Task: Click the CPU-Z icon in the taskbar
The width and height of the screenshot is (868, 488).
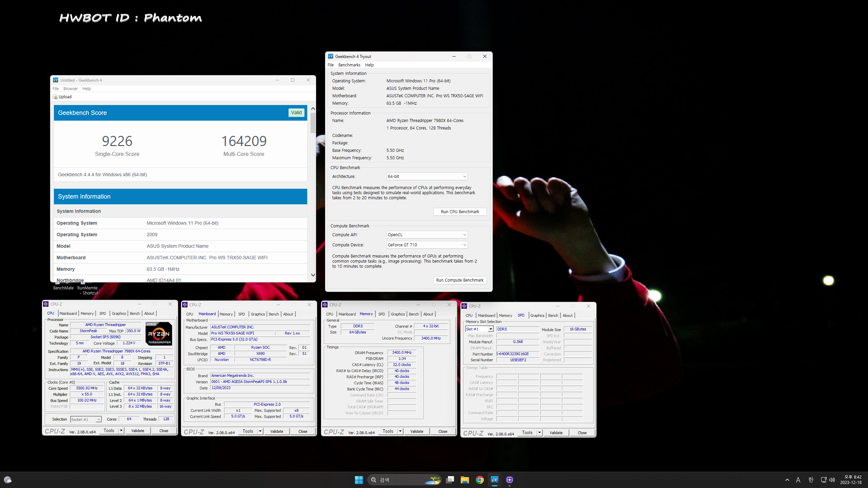Action: pos(509,480)
